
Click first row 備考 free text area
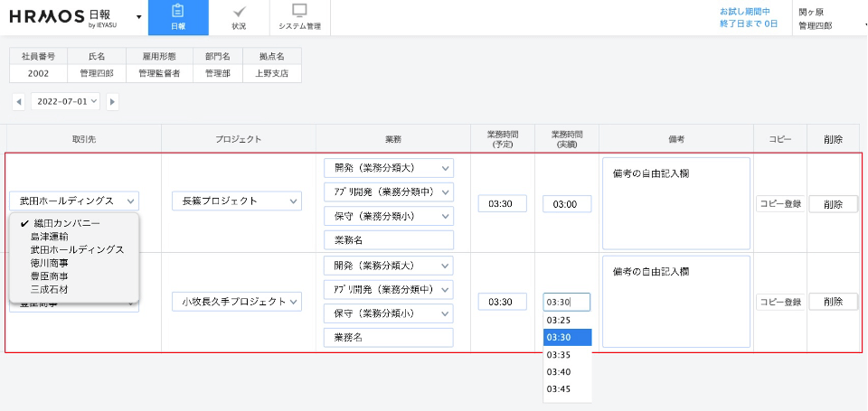point(675,203)
